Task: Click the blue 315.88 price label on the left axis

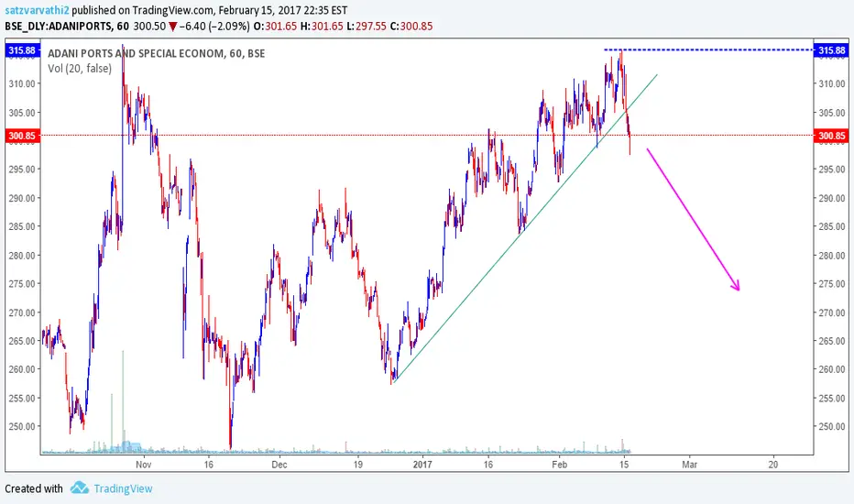Action: pos(22,50)
